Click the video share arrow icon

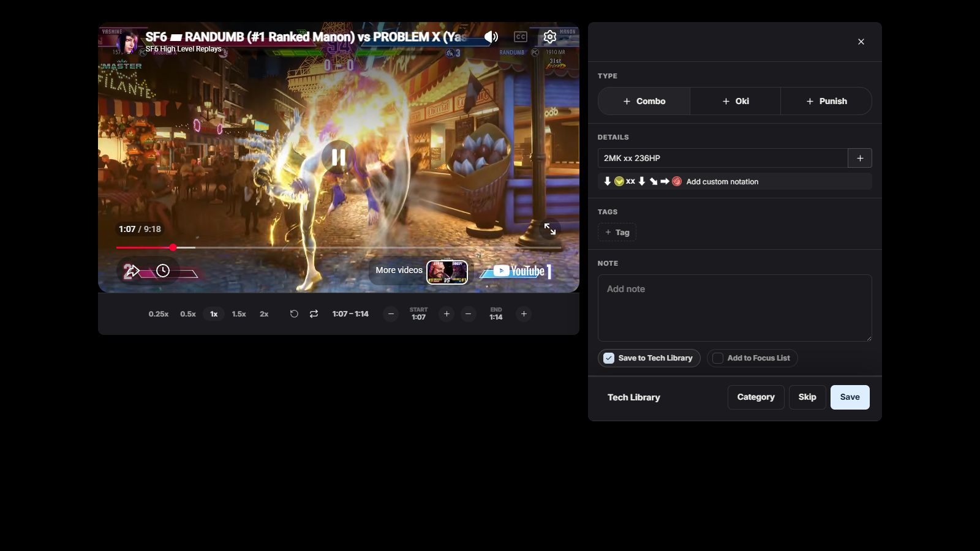132,271
